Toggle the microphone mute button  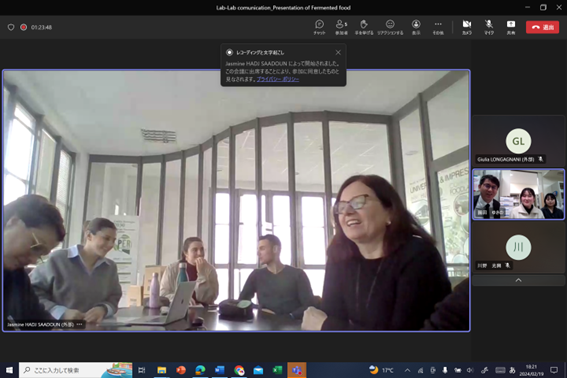[489, 27]
